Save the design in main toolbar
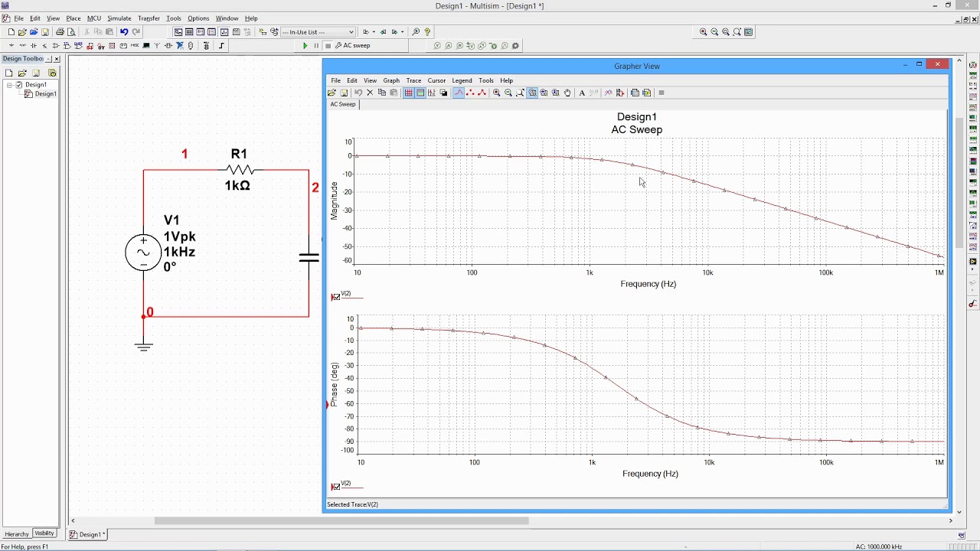The width and height of the screenshot is (980, 551). coord(45,32)
